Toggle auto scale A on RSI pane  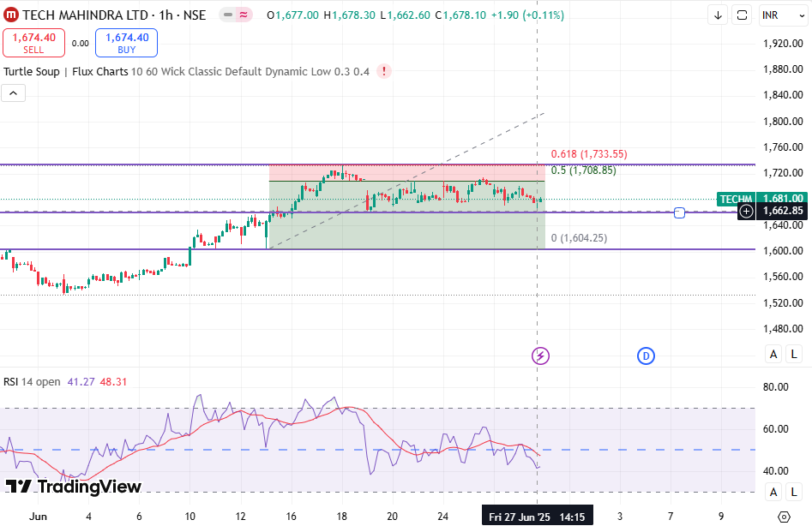[x=773, y=492]
